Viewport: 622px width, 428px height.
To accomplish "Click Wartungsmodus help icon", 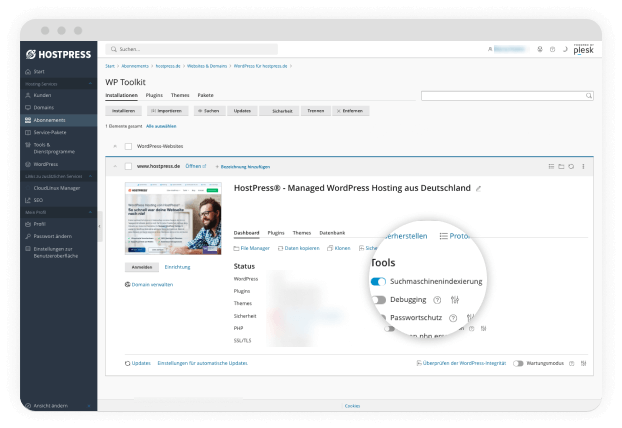I will point(572,363).
